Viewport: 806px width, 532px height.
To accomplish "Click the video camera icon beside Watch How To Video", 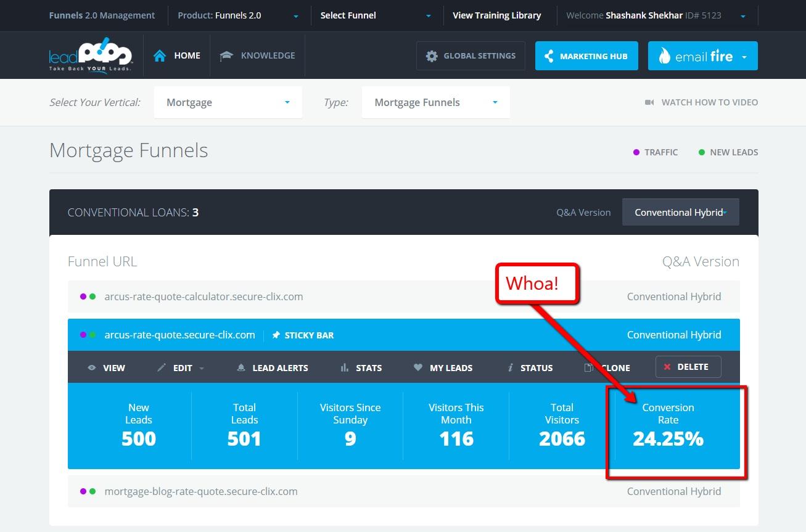I will tap(649, 102).
